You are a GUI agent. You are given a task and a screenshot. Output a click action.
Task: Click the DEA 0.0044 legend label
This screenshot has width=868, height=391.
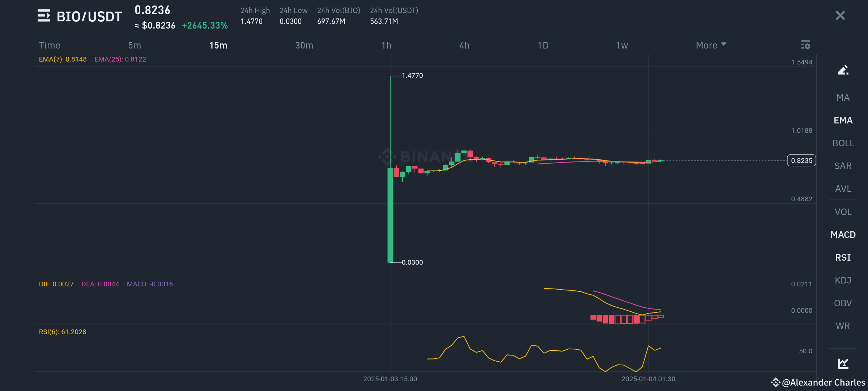(x=100, y=284)
